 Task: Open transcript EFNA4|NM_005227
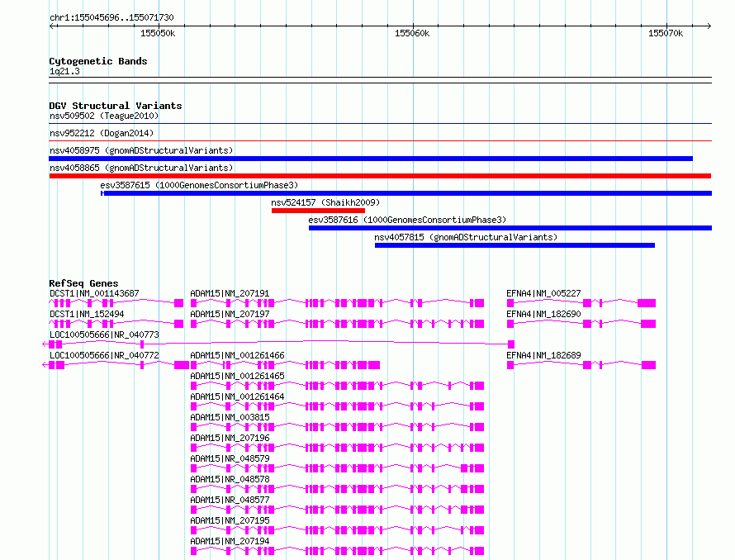pos(543,293)
